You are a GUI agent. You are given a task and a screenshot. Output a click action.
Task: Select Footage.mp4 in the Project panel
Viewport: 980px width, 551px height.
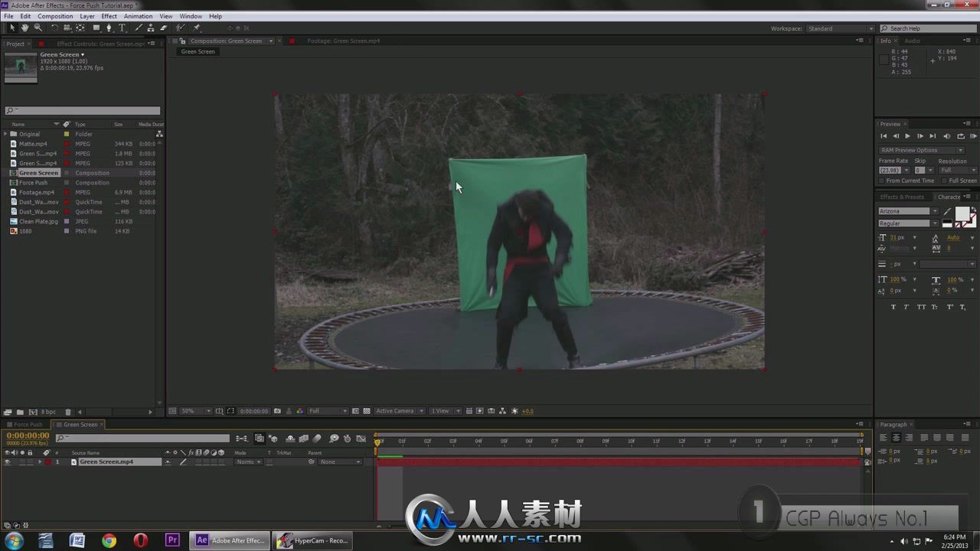(x=37, y=192)
